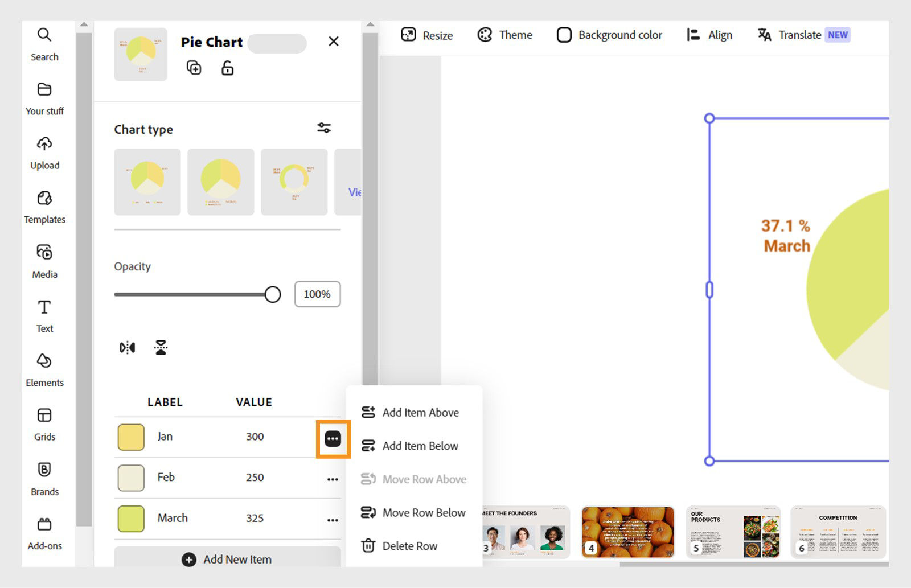This screenshot has width=911, height=588.
Task: Open the Elements panel
Action: tap(44, 370)
